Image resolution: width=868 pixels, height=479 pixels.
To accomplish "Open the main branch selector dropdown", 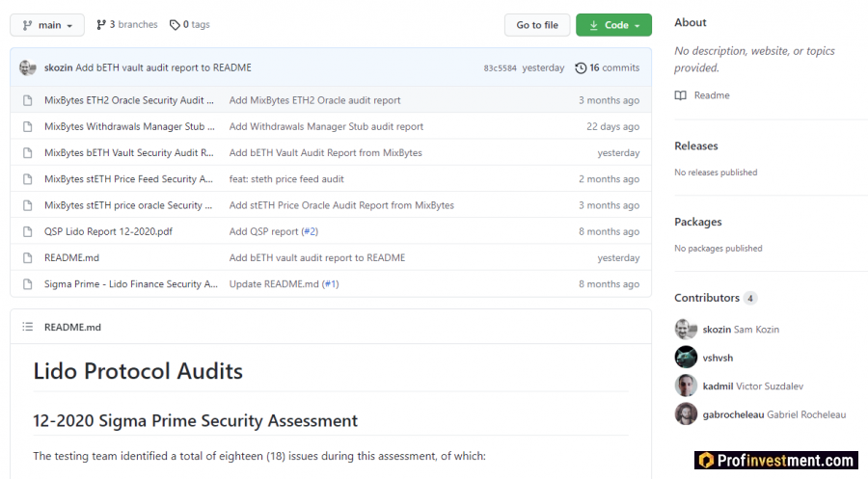I will click(x=47, y=25).
